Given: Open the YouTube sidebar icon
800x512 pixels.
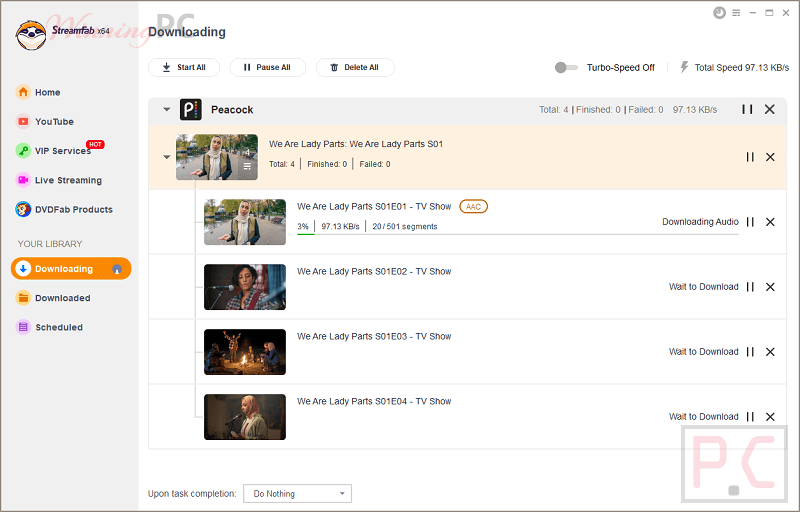Looking at the screenshot, I should pos(23,121).
